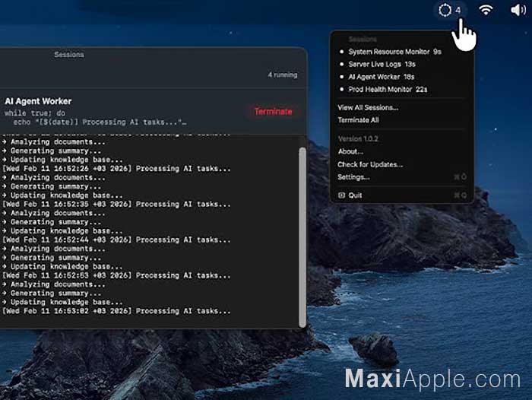Open the About... menu item
532x400 pixels.
pyautogui.click(x=350, y=151)
